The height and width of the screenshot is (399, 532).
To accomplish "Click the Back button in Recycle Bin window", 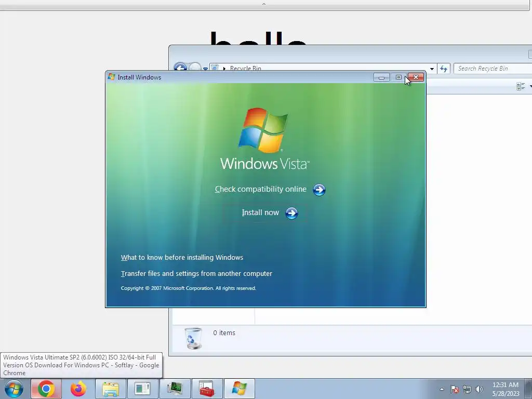I will [x=180, y=67].
